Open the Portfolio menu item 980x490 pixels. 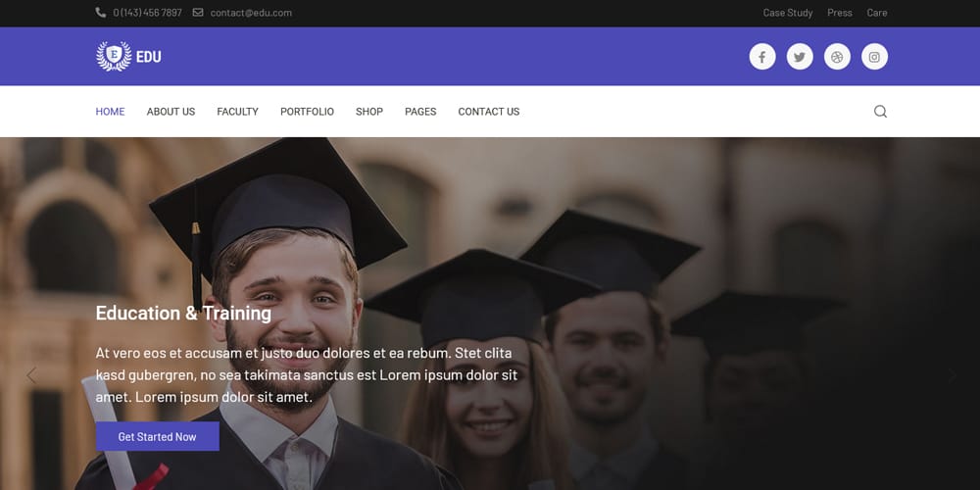click(x=307, y=112)
